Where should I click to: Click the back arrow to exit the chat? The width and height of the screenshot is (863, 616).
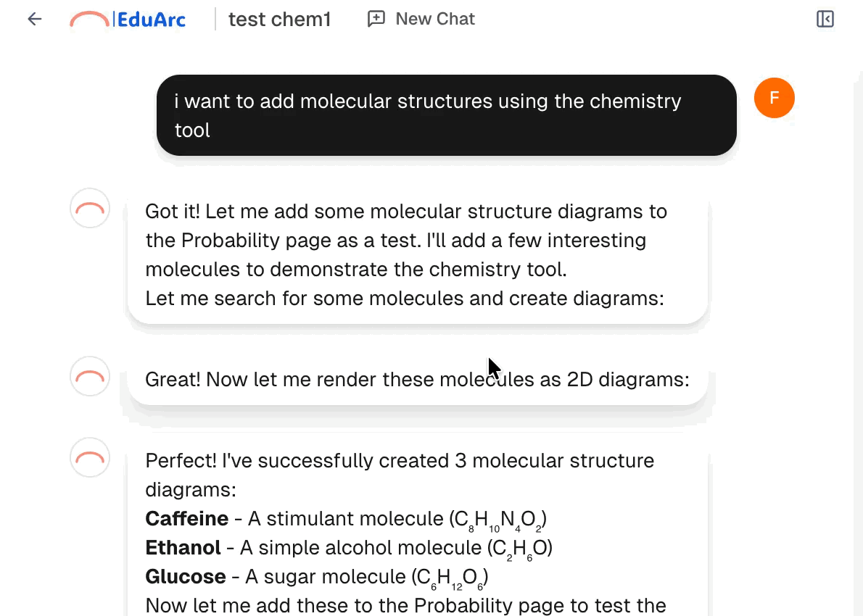(33, 19)
